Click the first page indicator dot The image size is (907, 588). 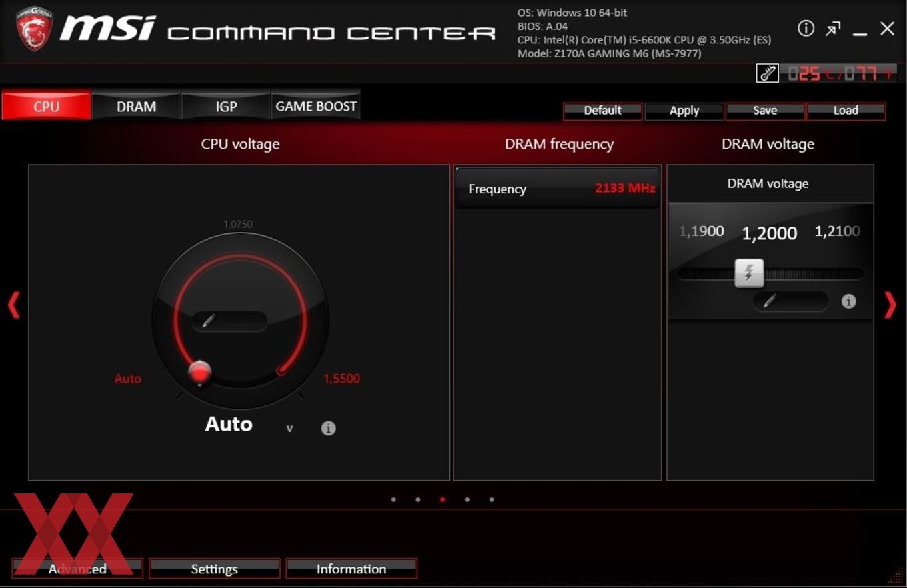pyautogui.click(x=393, y=499)
